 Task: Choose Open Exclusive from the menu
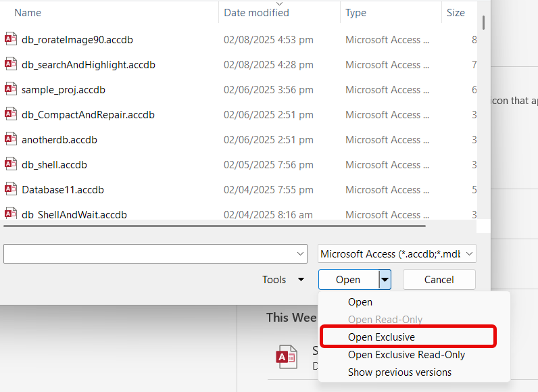point(381,337)
